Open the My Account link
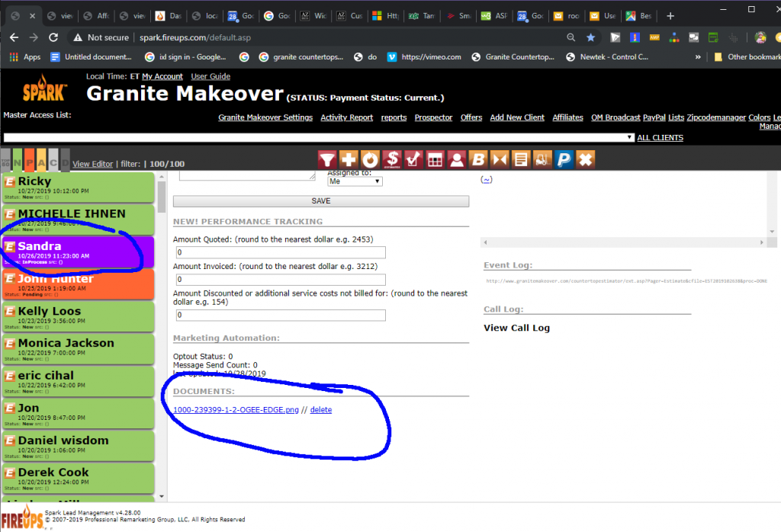The width and height of the screenshot is (781, 532). pyautogui.click(x=162, y=77)
